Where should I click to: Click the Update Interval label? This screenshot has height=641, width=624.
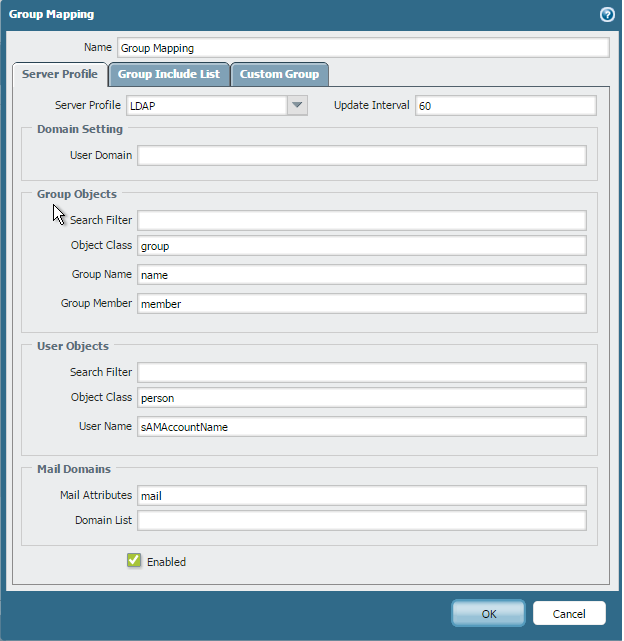point(371,105)
